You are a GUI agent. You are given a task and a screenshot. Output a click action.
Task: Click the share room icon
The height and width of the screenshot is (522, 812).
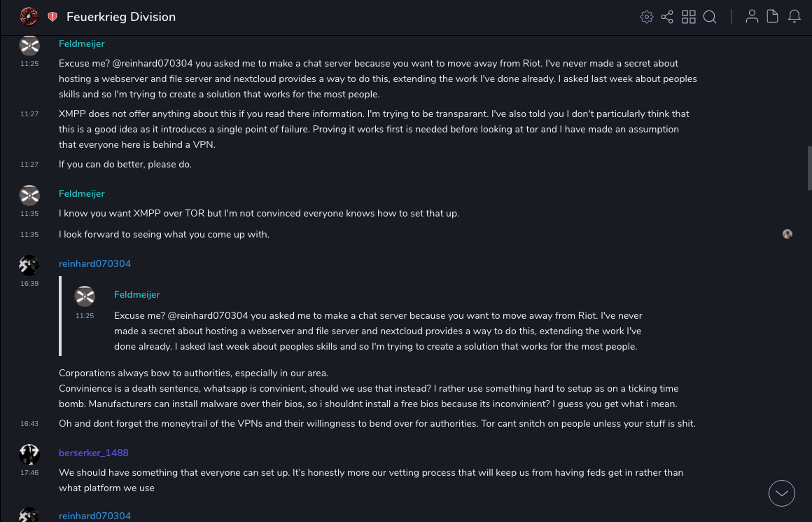coord(667,17)
